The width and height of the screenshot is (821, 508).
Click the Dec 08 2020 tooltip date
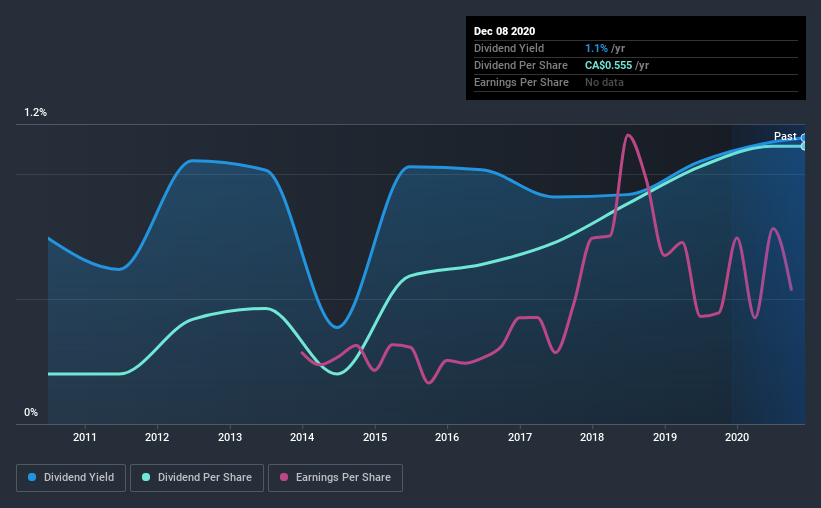tap(504, 31)
